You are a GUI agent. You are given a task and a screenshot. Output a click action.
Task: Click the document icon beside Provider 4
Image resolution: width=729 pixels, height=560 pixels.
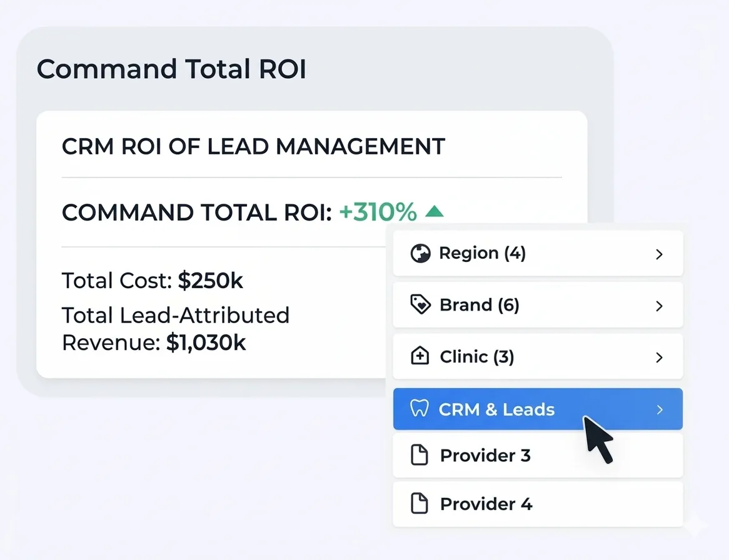point(420,504)
